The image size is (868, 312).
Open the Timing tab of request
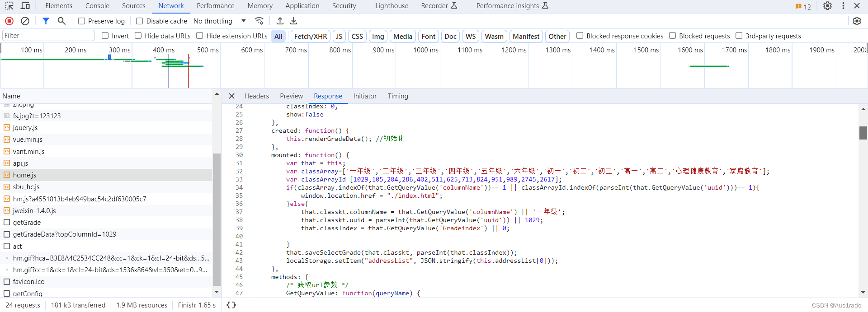(x=398, y=96)
